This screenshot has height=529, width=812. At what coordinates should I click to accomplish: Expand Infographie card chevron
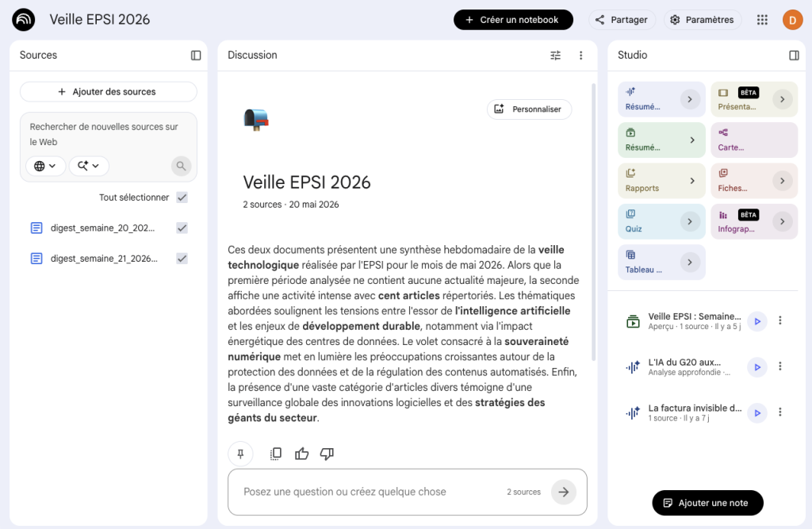783,221
